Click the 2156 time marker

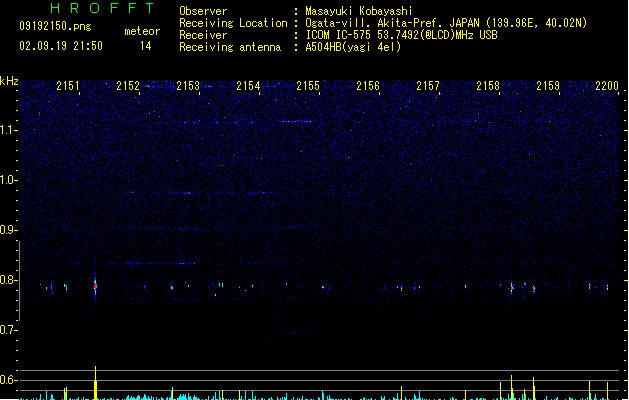pyautogui.click(x=368, y=86)
